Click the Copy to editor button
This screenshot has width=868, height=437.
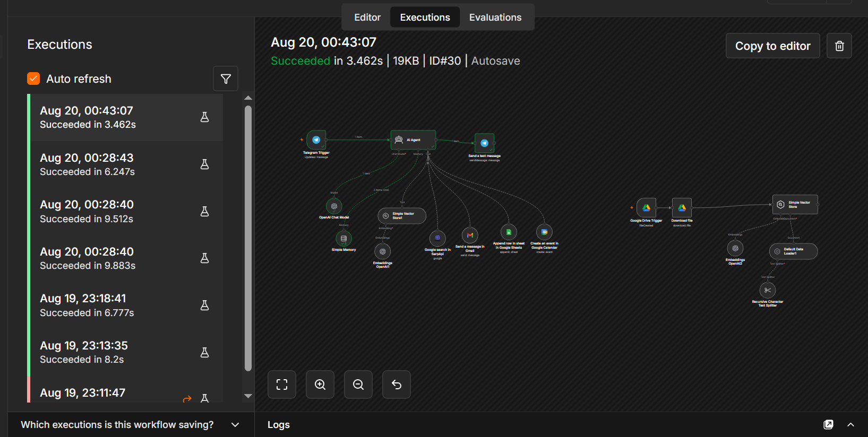pos(772,46)
